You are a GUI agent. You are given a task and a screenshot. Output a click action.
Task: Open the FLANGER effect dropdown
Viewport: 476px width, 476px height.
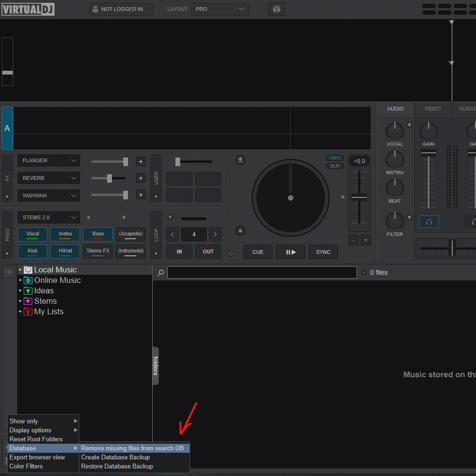[49, 160]
